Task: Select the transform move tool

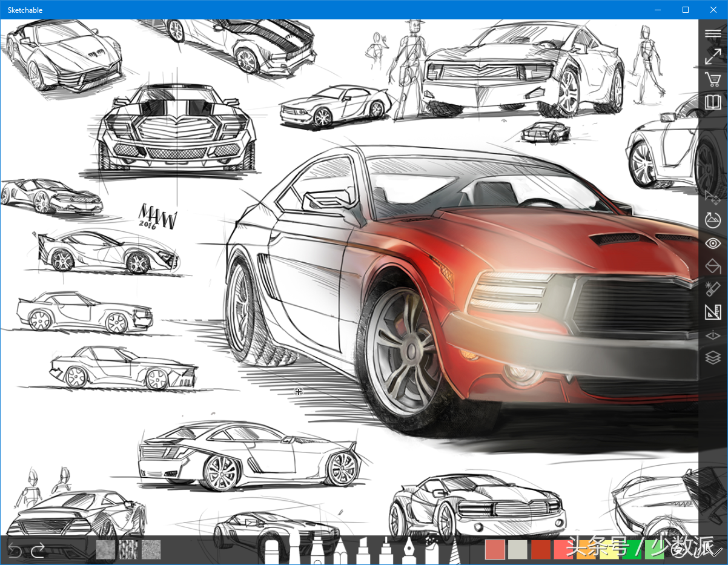Action: click(713, 197)
